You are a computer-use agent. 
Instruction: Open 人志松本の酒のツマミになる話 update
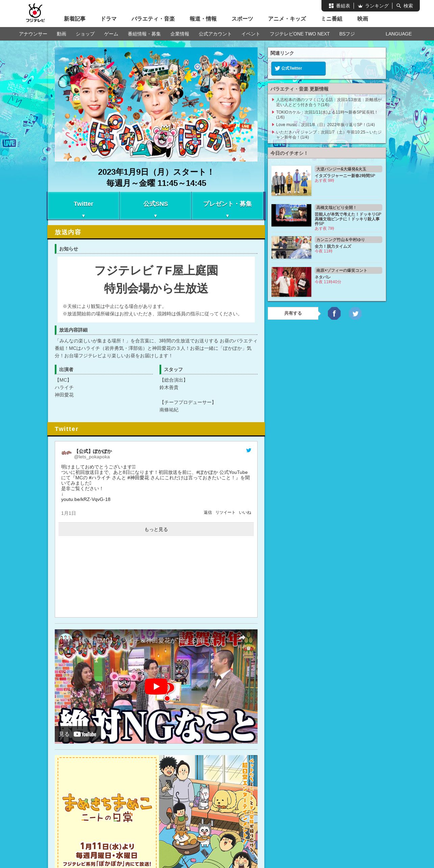[329, 102]
